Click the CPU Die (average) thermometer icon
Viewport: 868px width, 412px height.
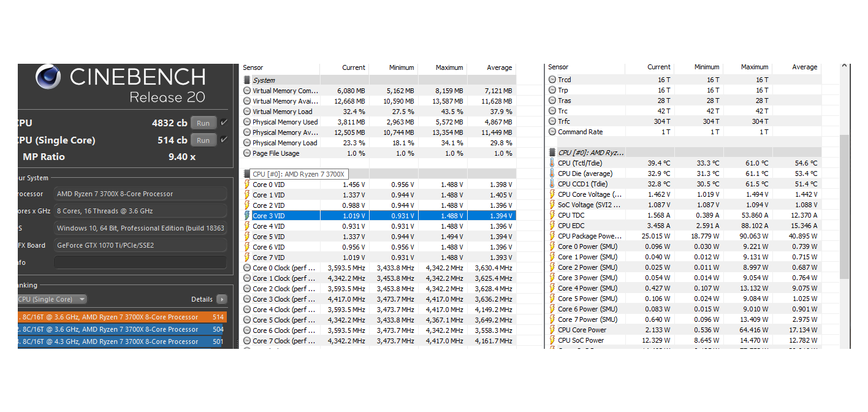point(552,174)
